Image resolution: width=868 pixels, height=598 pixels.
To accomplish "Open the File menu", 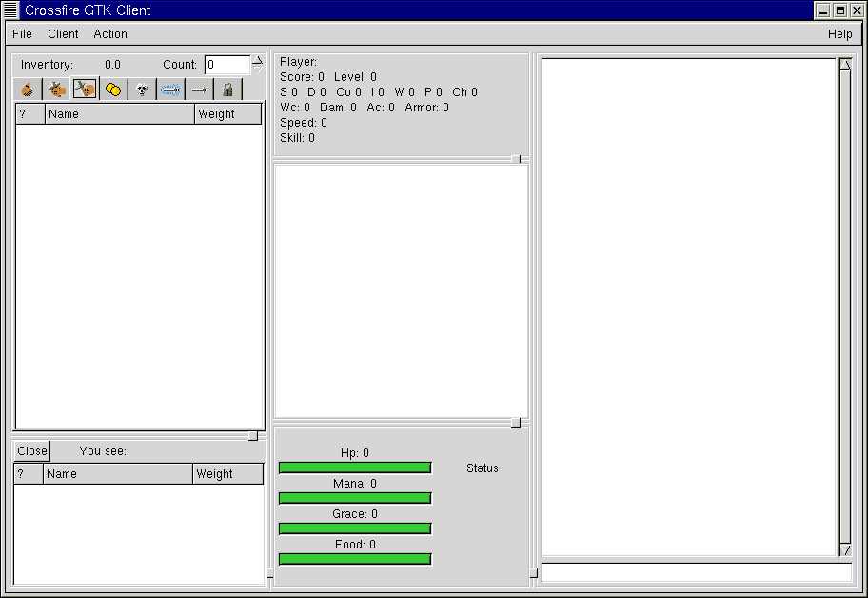I will (22, 33).
